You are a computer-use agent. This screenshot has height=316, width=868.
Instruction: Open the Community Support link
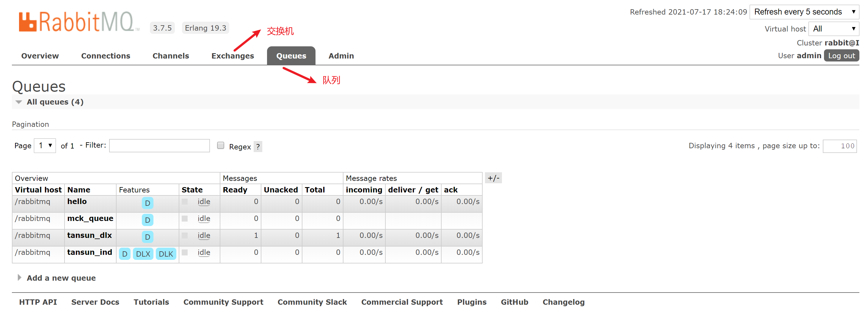pyautogui.click(x=223, y=302)
